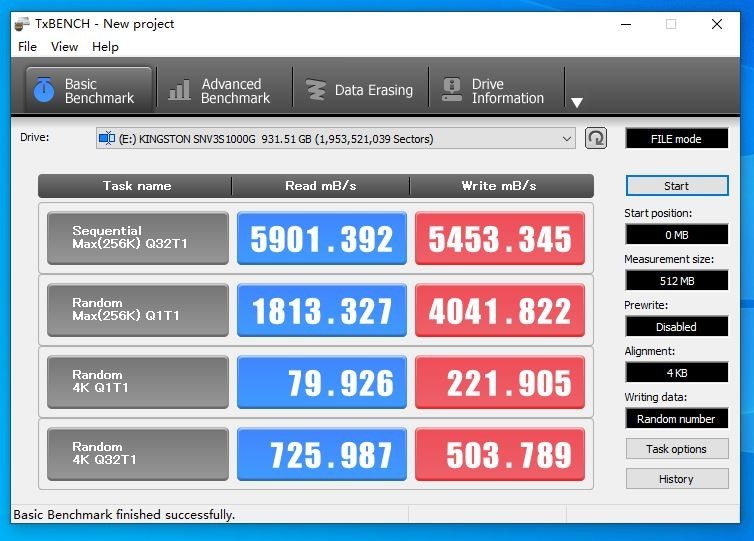Click the read result 1813.327
Viewport: 754px width, 541px height.
tap(322, 310)
